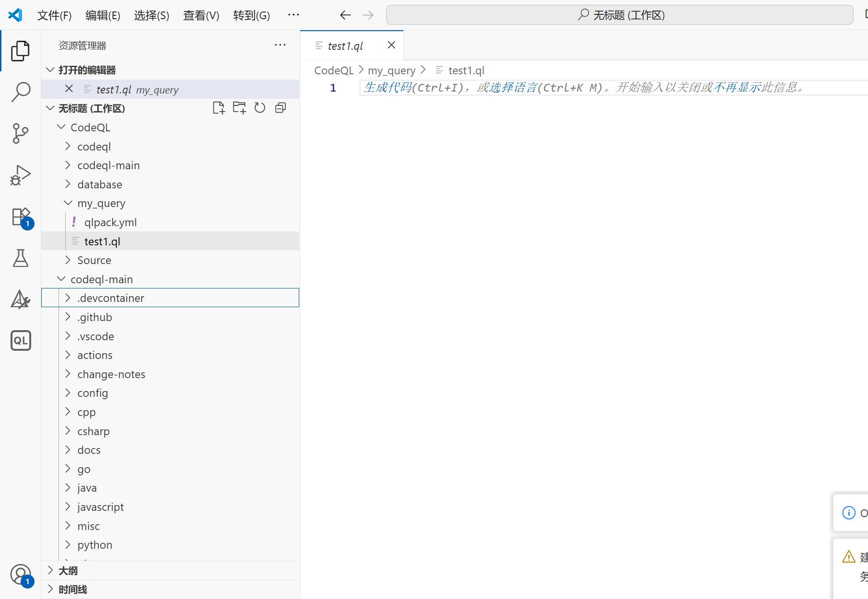The height and width of the screenshot is (599, 868).
Task: Collapse all folders in explorer
Action: coord(281,108)
